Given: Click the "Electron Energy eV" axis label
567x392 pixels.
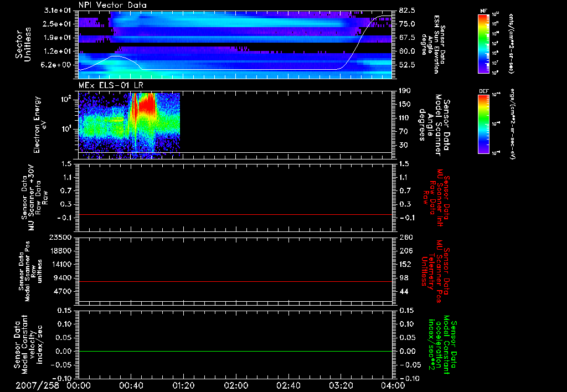Looking at the screenshot, I should point(40,125).
